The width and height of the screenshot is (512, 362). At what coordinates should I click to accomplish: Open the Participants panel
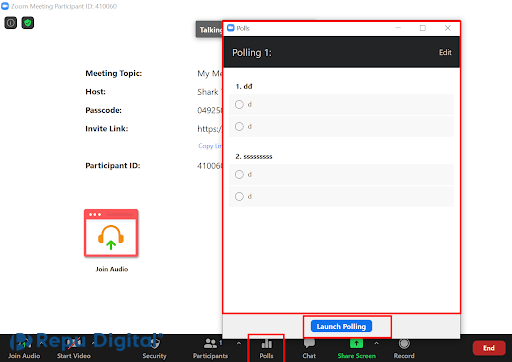point(210,348)
